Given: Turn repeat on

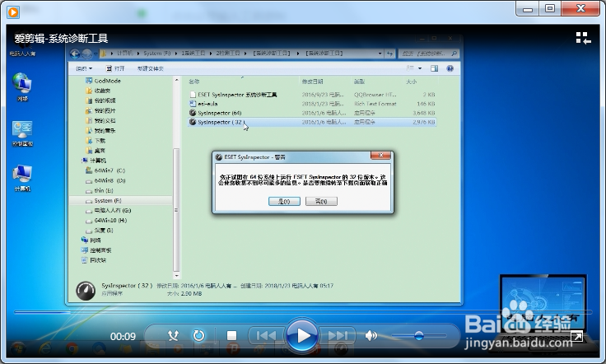Looking at the screenshot, I should tap(198, 335).
